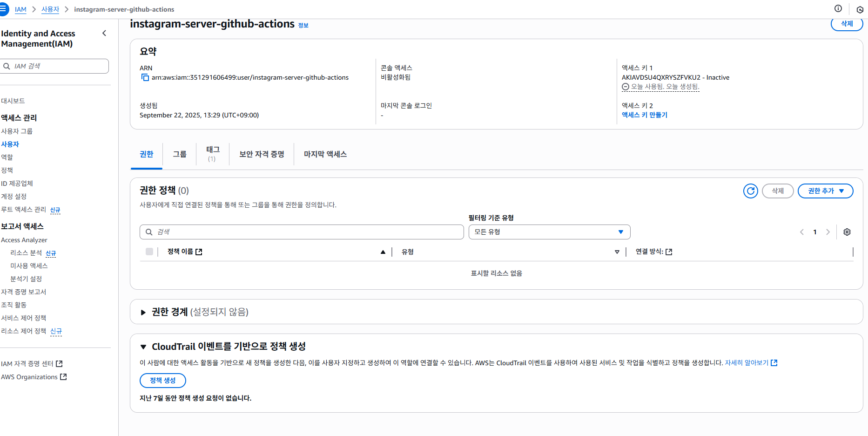Open the 모든 유형 filter dropdown
The width and height of the screenshot is (868, 436).
coord(549,232)
